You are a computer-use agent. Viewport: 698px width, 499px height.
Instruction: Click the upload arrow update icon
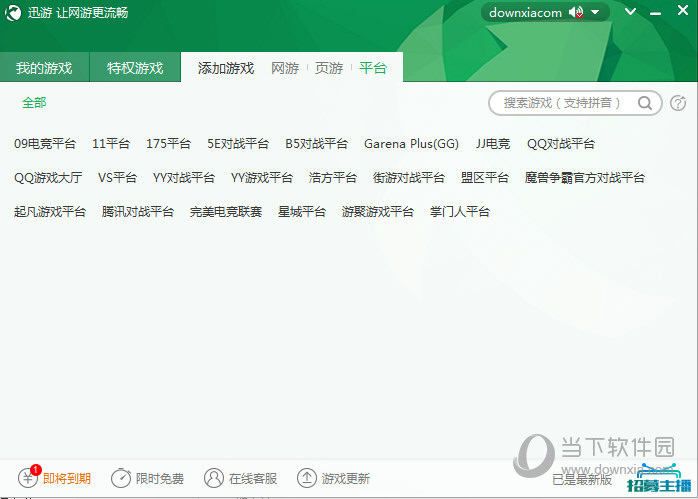pos(307,478)
